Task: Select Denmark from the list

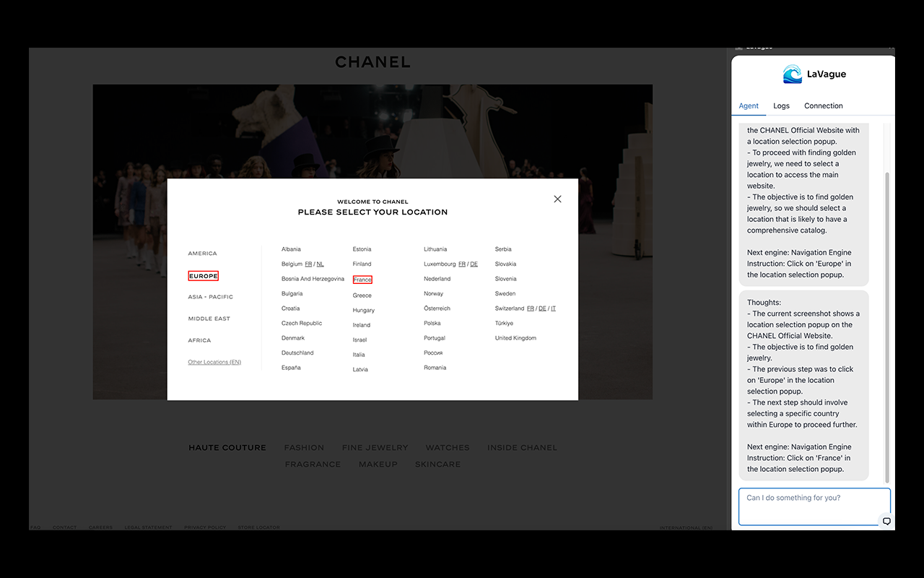Action: pos(293,338)
